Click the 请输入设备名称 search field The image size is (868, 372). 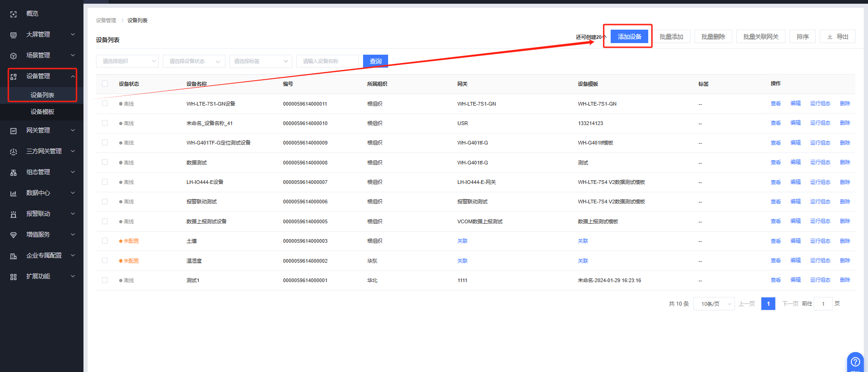(x=327, y=61)
